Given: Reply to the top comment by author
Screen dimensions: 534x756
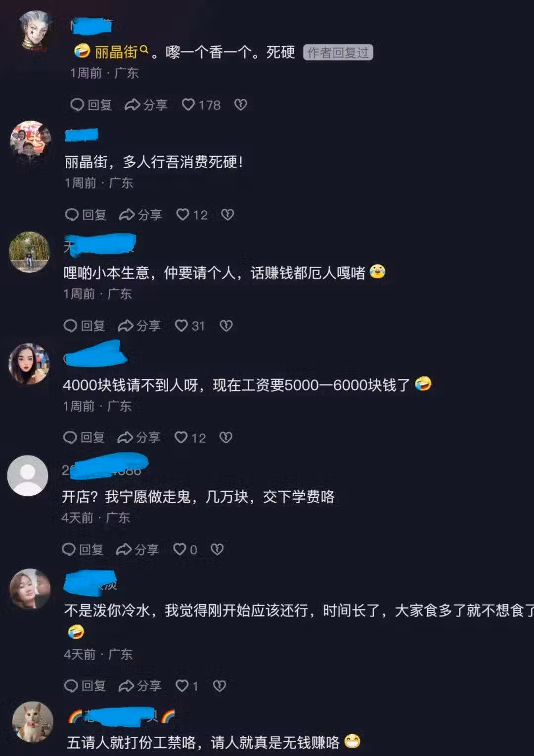Looking at the screenshot, I should tap(91, 105).
